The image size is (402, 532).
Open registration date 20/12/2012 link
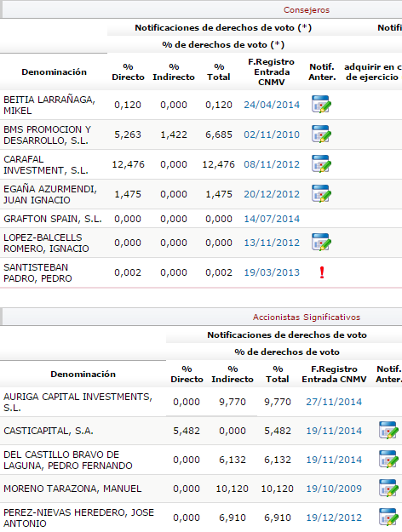pos(272,194)
